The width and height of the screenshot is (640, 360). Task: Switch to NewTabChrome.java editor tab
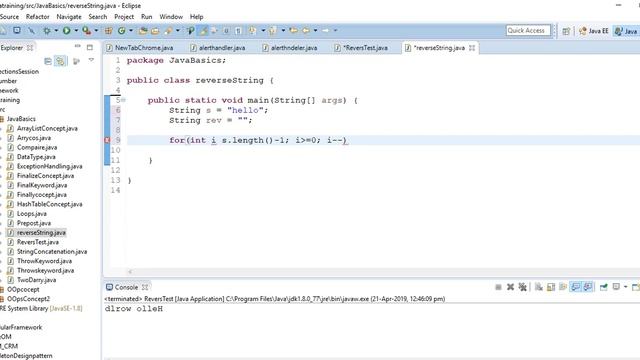(x=140, y=48)
